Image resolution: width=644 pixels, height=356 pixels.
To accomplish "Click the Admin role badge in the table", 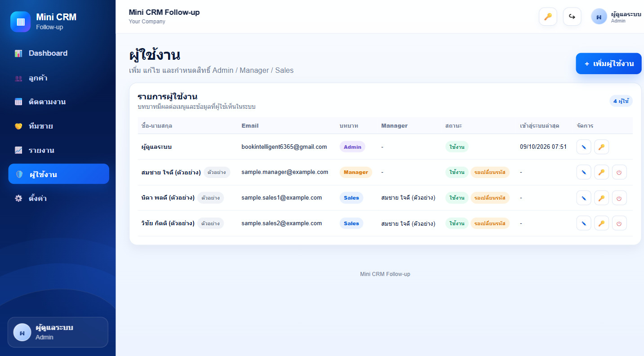I will 352,147.
